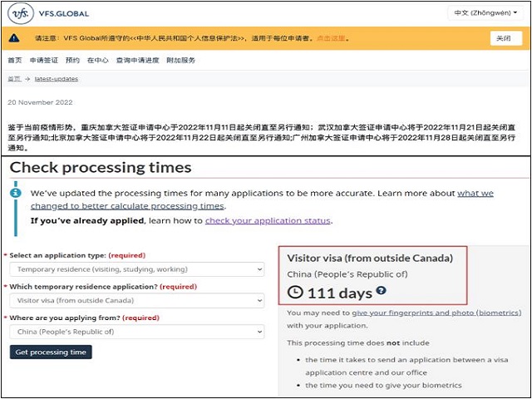This screenshot has width=532, height=399.
Task: Open the temporary residence application dropdown
Action: click(137, 301)
